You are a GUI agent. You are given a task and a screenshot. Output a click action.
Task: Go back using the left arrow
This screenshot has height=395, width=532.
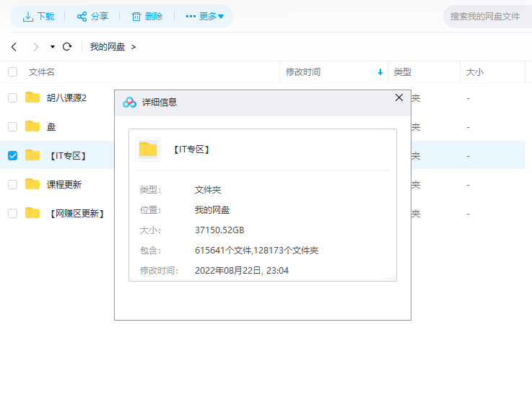click(x=14, y=47)
